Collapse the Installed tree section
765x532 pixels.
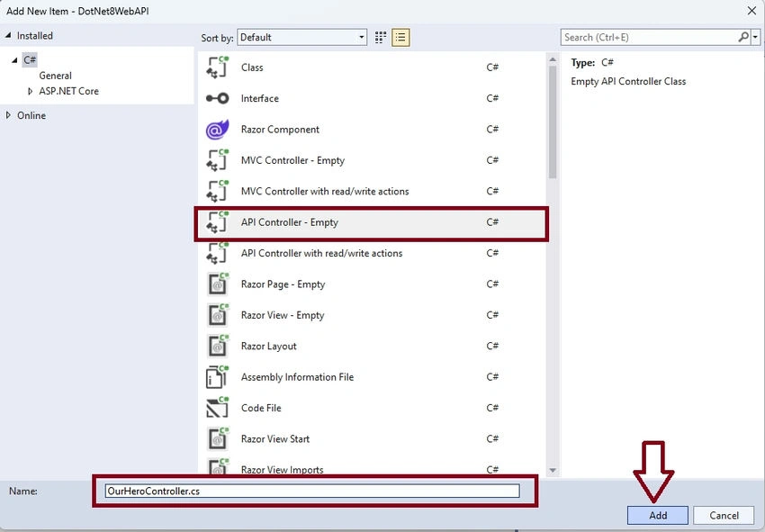pyautogui.click(x=8, y=36)
